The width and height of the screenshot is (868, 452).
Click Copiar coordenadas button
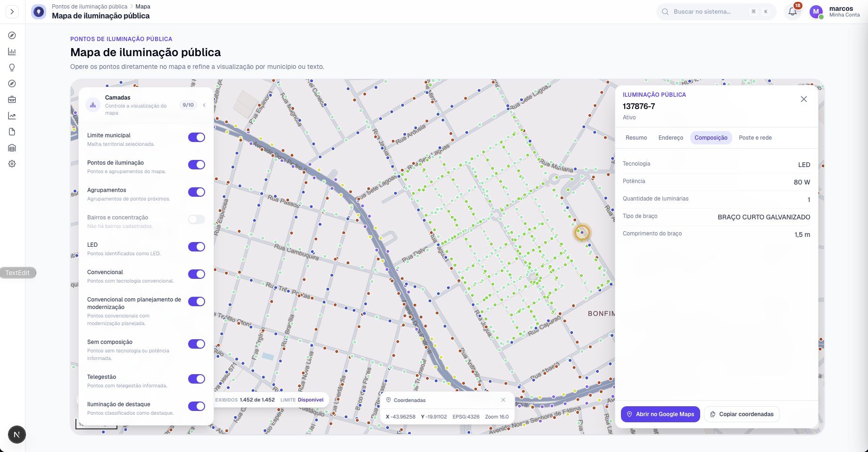pos(742,414)
